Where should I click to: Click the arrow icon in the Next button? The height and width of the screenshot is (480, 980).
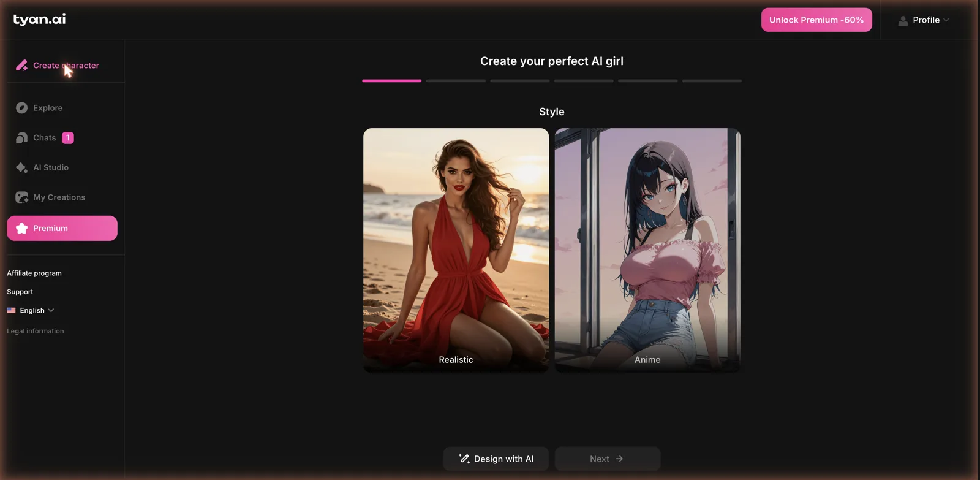(619, 459)
